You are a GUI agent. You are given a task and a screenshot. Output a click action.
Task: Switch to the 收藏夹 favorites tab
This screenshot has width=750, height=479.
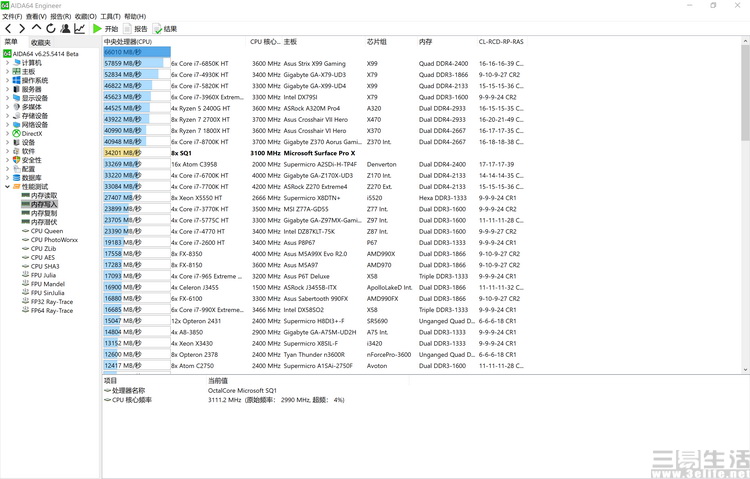[x=41, y=43]
